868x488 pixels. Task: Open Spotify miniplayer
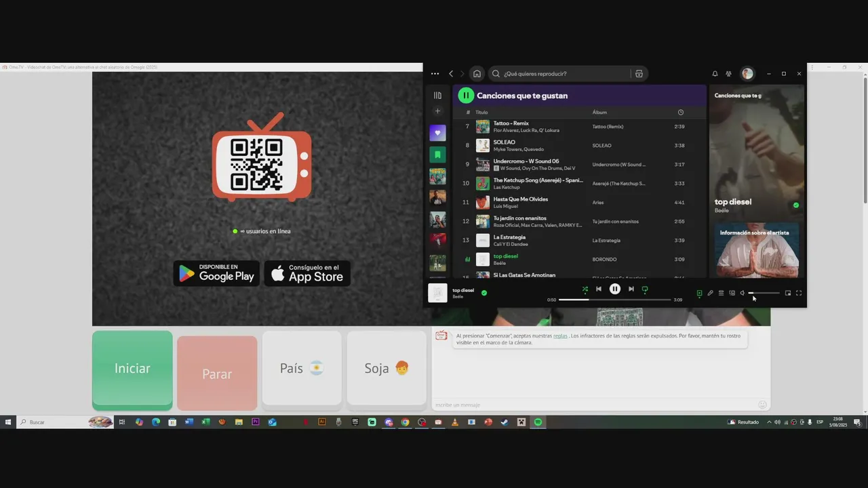click(x=788, y=293)
